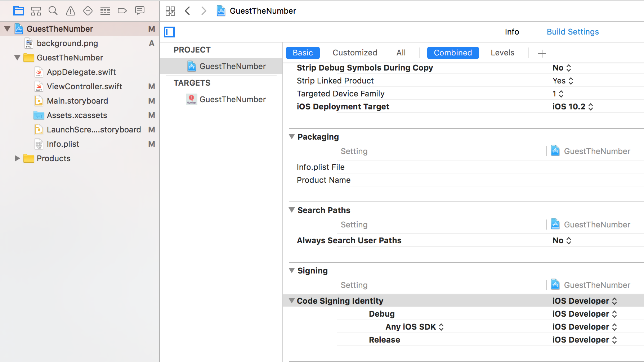The image size is (644, 362).
Task: Select GuestTheNumber under PROJECT
Action: coord(222,66)
